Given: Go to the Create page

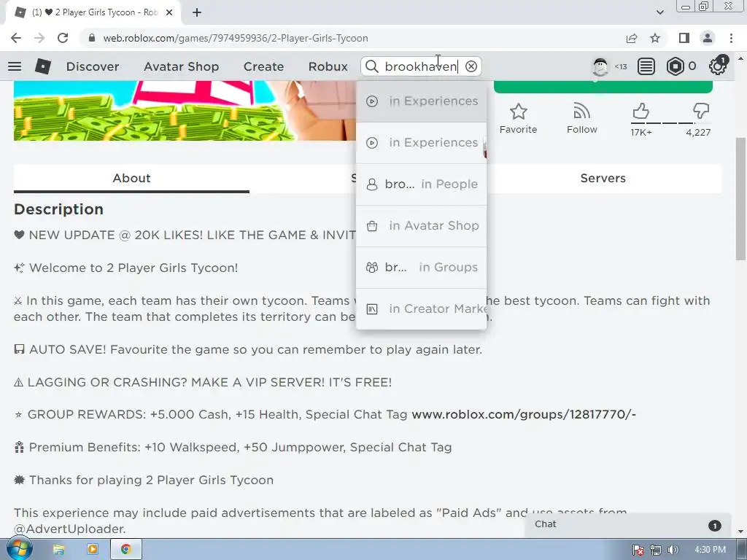Looking at the screenshot, I should click(x=263, y=66).
